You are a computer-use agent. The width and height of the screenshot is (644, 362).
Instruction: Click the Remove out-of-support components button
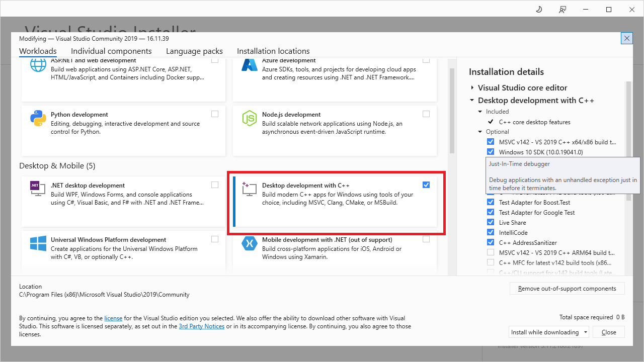567,289
